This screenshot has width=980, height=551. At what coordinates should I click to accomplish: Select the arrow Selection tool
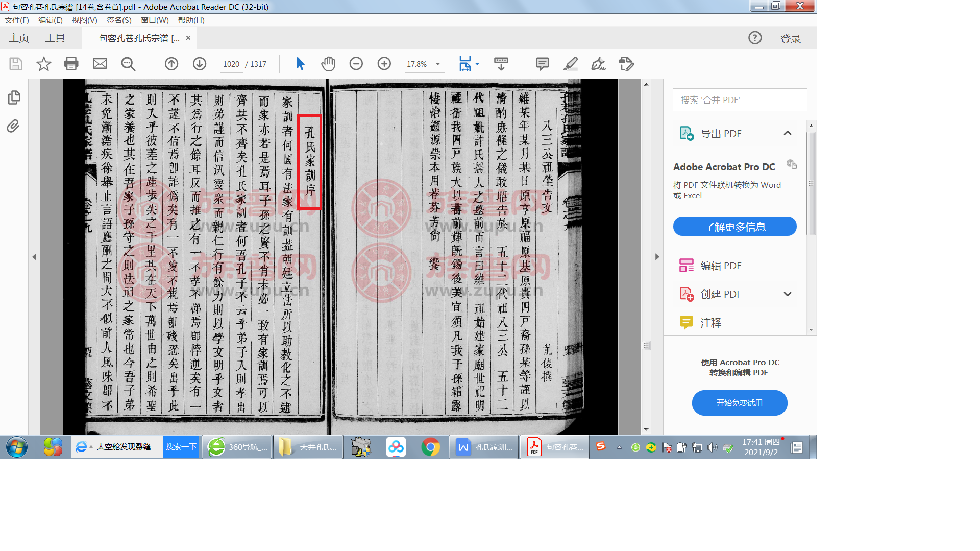300,64
